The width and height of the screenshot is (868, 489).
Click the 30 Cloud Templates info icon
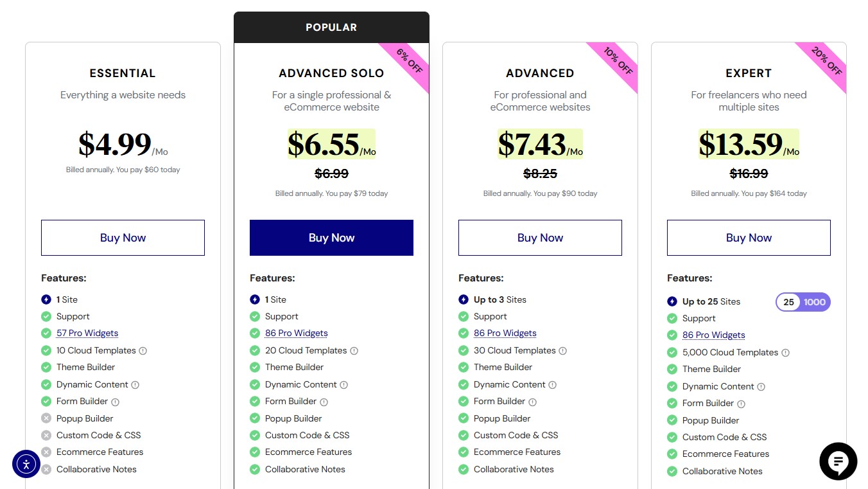coord(563,350)
